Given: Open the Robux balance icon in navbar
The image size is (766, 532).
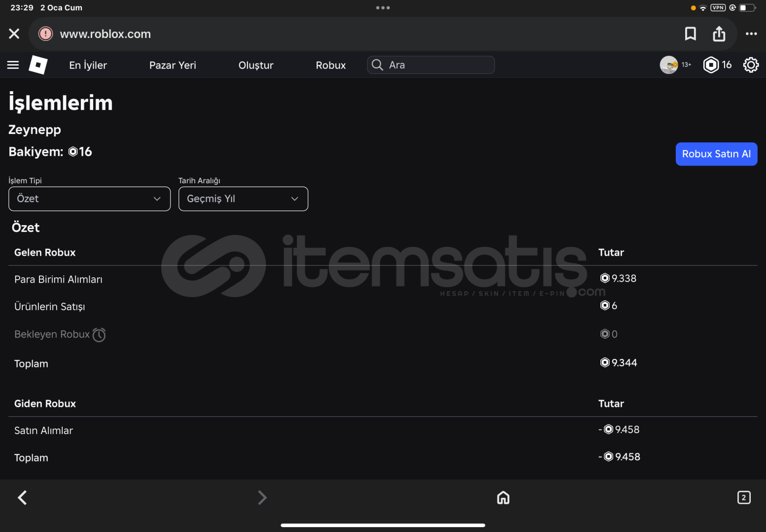Looking at the screenshot, I should pyautogui.click(x=711, y=65).
